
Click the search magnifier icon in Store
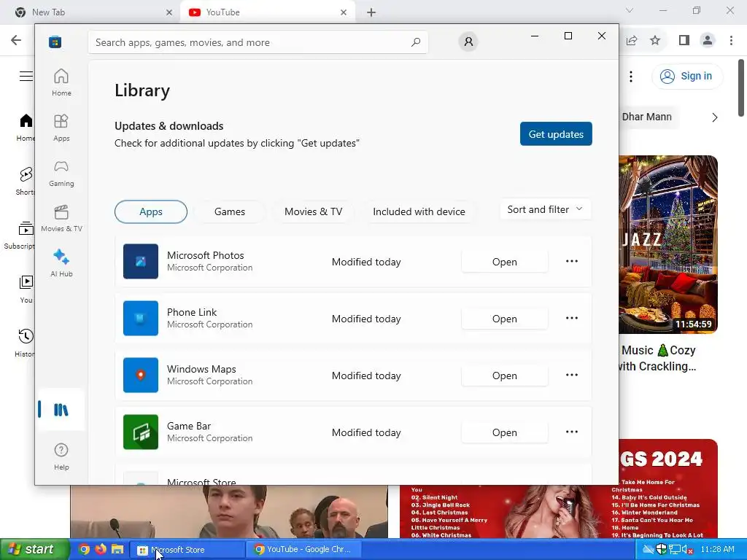click(x=416, y=42)
